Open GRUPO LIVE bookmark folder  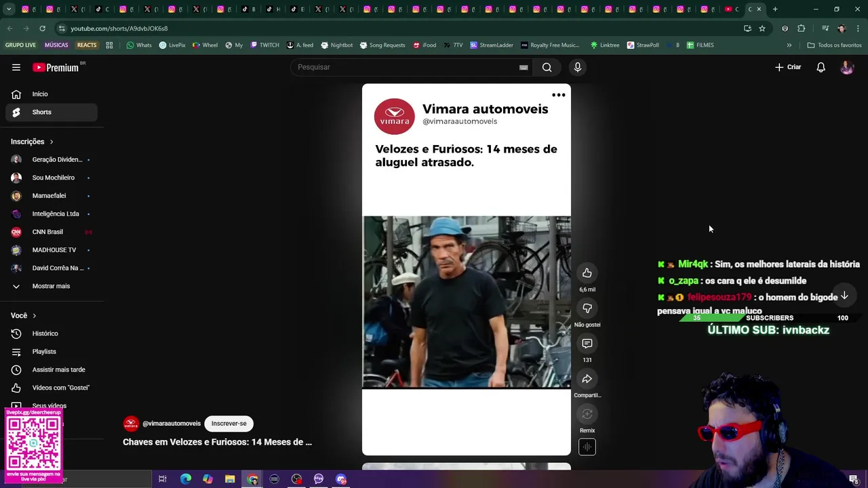pyautogui.click(x=20, y=45)
